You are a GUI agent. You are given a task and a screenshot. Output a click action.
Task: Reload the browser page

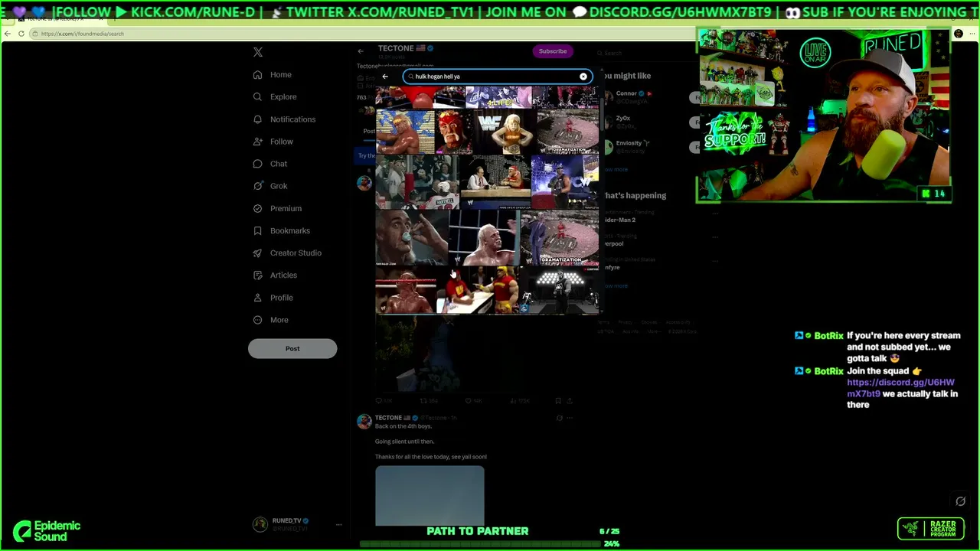[x=21, y=34]
